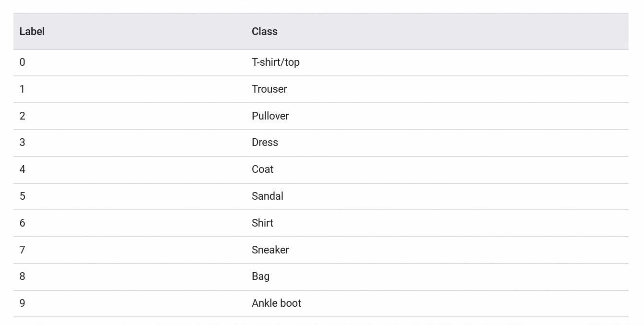
Task: Click label number 8 cell
Action: pyautogui.click(x=23, y=277)
